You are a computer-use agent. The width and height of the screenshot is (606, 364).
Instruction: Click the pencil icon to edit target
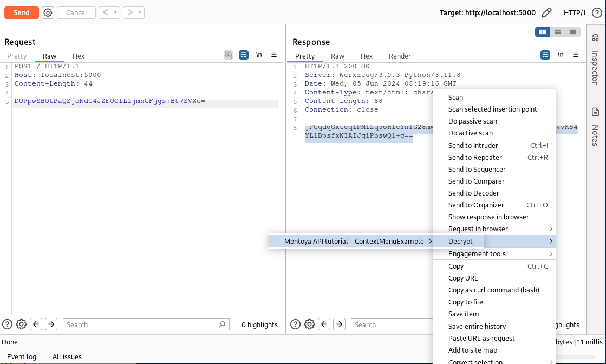546,12
